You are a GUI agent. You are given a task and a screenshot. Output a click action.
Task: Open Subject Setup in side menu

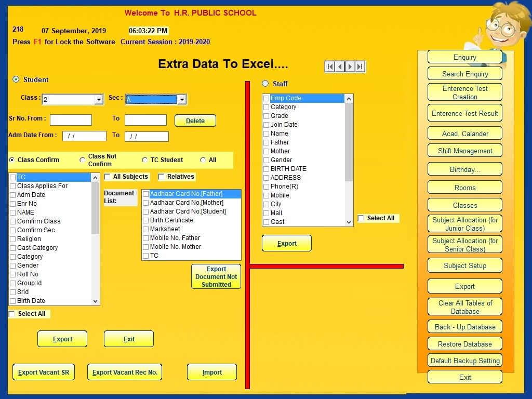click(464, 265)
